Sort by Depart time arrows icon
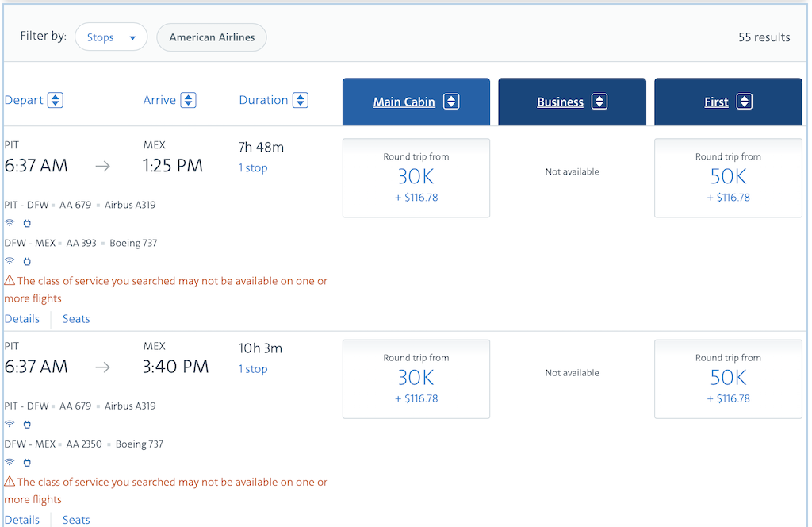The image size is (812, 527). [x=56, y=100]
